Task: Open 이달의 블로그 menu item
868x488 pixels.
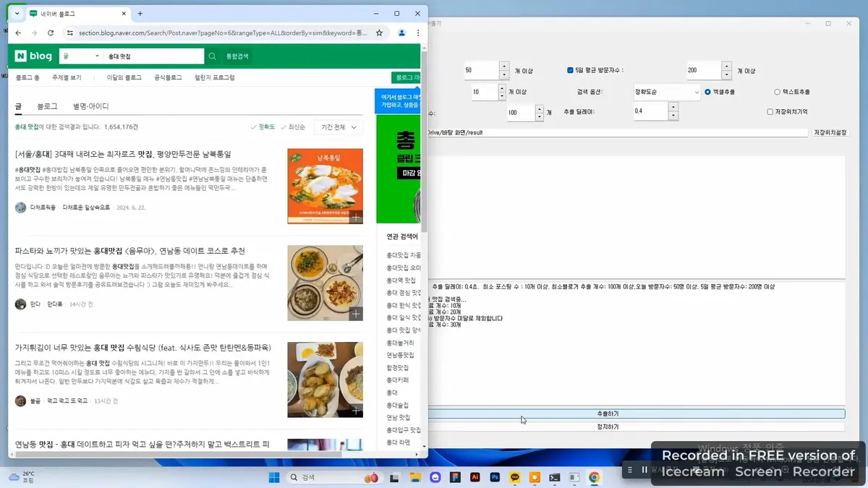Action: (124, 77)
